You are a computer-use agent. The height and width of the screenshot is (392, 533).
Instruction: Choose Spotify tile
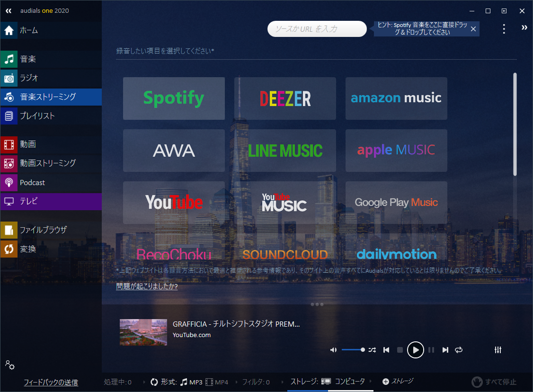pos(174,98)
